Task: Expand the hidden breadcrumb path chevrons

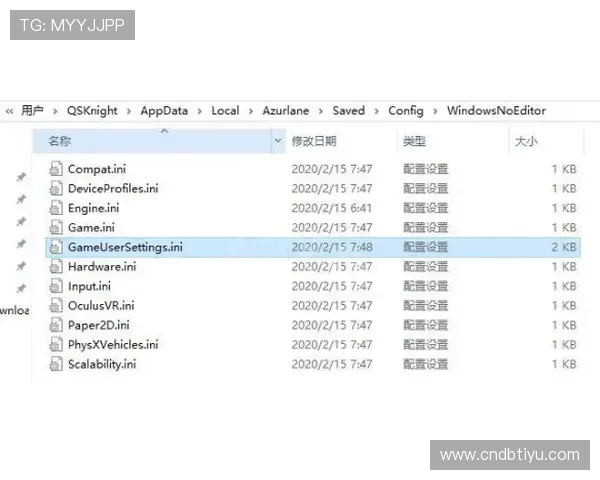Action: point(9,111)
